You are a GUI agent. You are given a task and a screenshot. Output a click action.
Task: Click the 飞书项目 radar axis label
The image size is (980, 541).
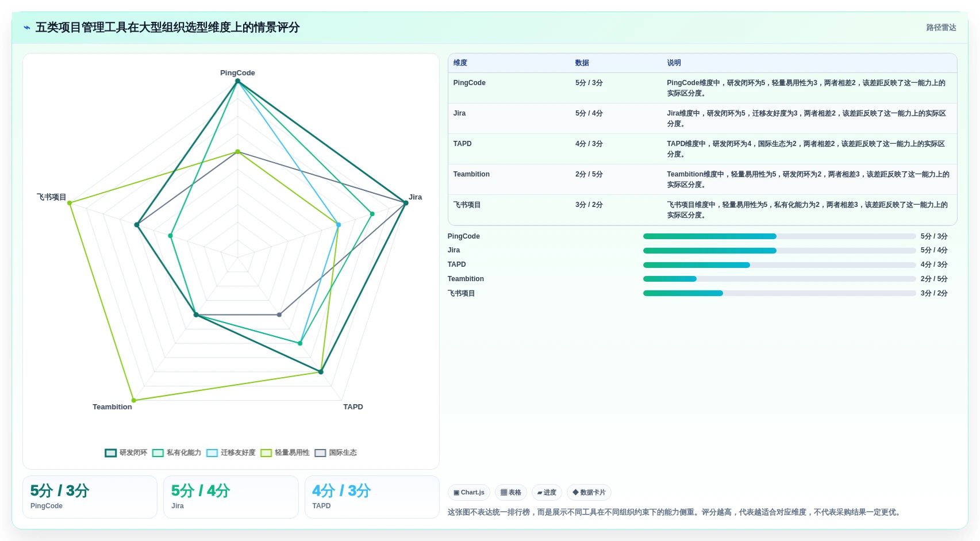[52, 197]
